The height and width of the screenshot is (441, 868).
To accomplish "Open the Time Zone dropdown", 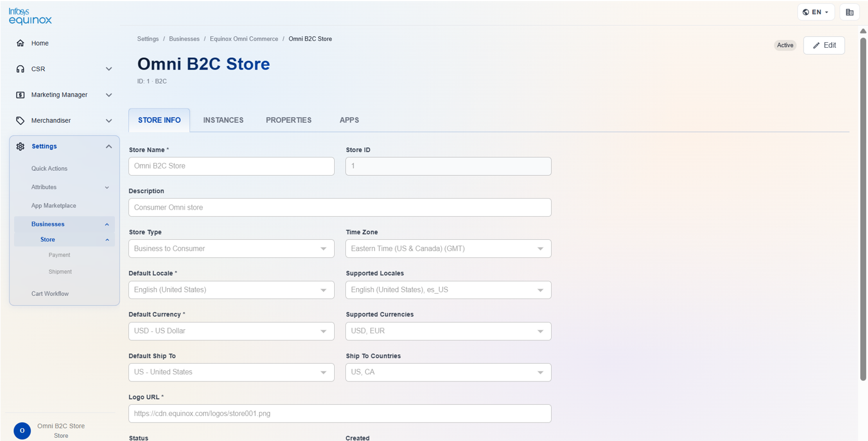I will click(x=448, y=249).
